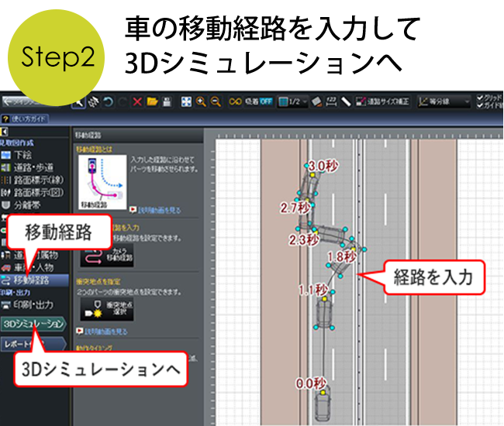Toggle the ガイド線 checkbox
This screenshot has width=504, height=426.
tap(480, 105)
